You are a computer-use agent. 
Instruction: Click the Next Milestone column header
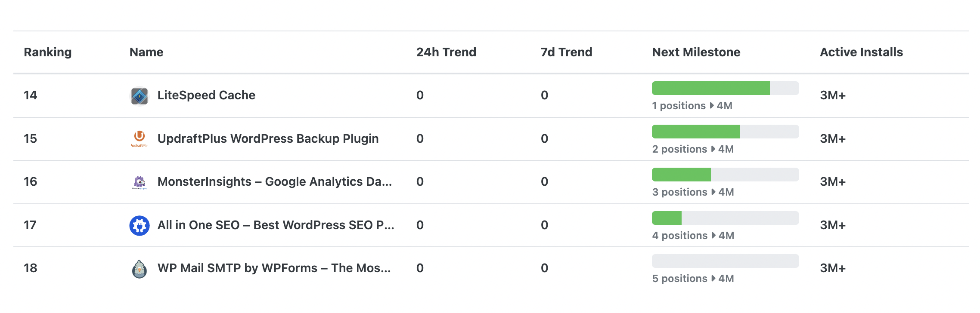(696, 52)
